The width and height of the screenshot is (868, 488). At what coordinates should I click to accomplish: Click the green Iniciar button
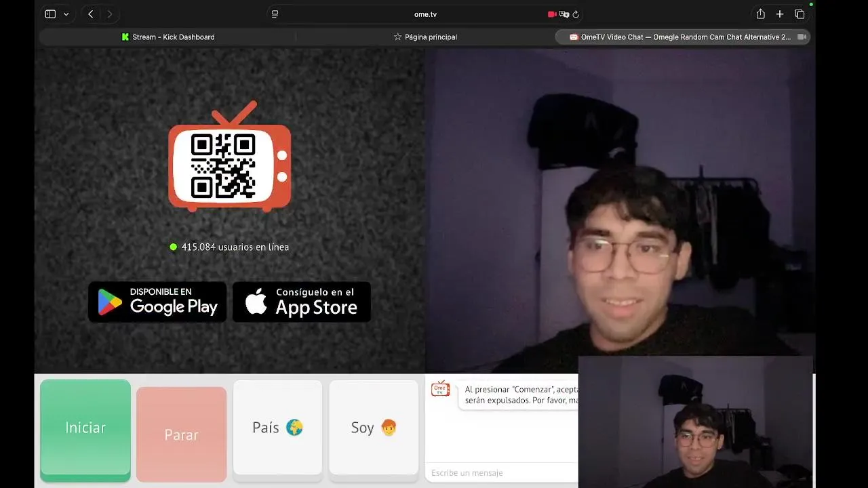click(x=85, y=430)
